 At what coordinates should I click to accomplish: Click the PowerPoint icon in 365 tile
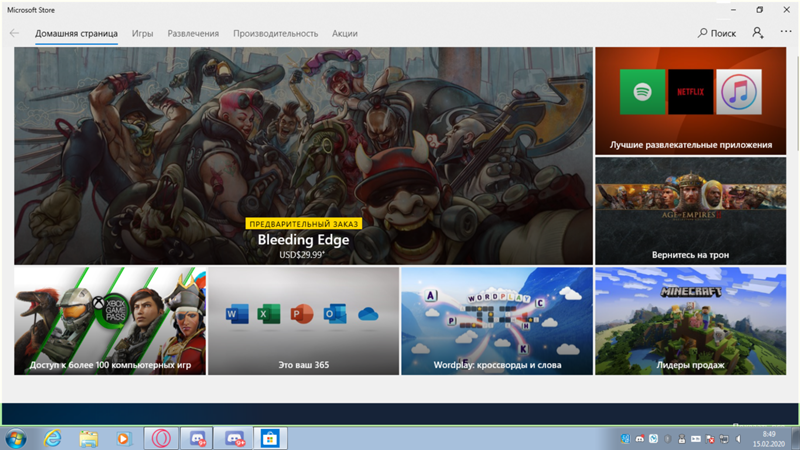click(302, 314)
